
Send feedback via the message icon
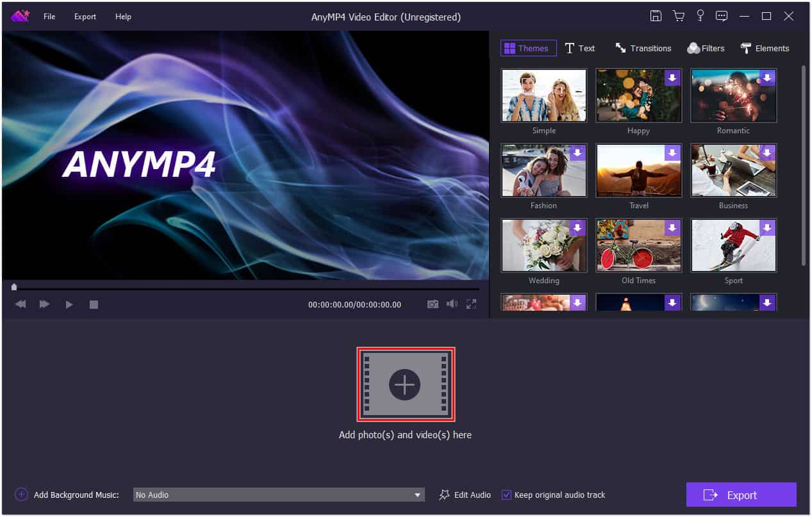(x=722, y=15)
